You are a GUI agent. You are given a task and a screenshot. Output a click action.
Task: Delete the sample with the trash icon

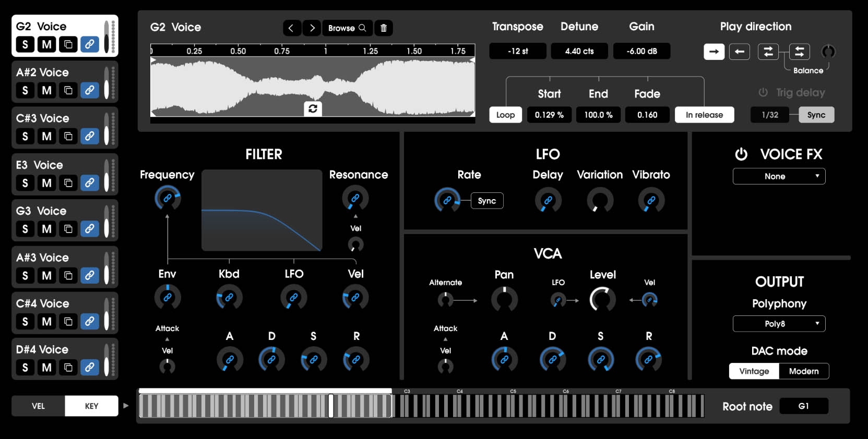pyautogui.click(x=384, y=28)
